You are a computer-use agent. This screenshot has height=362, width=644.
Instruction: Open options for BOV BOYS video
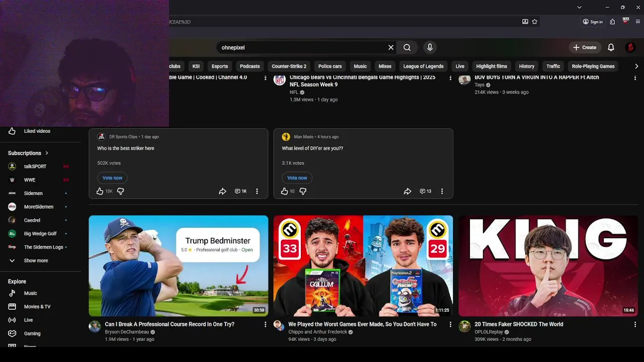pos(635,78)
